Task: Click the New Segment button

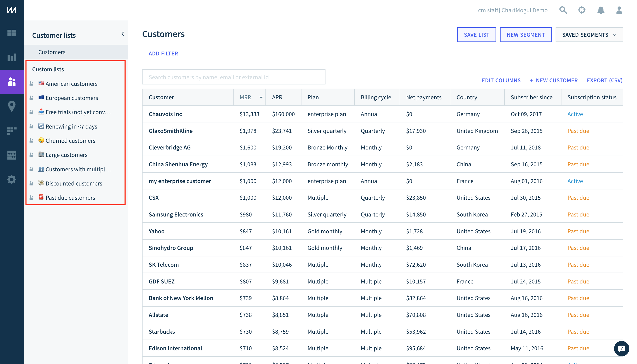Action: 525,34
